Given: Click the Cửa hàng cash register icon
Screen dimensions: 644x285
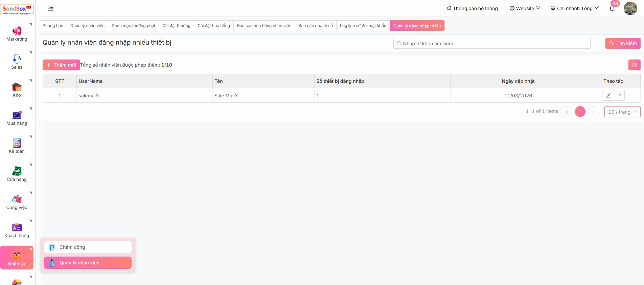Looking at the screenshot, I should (17, 171).
